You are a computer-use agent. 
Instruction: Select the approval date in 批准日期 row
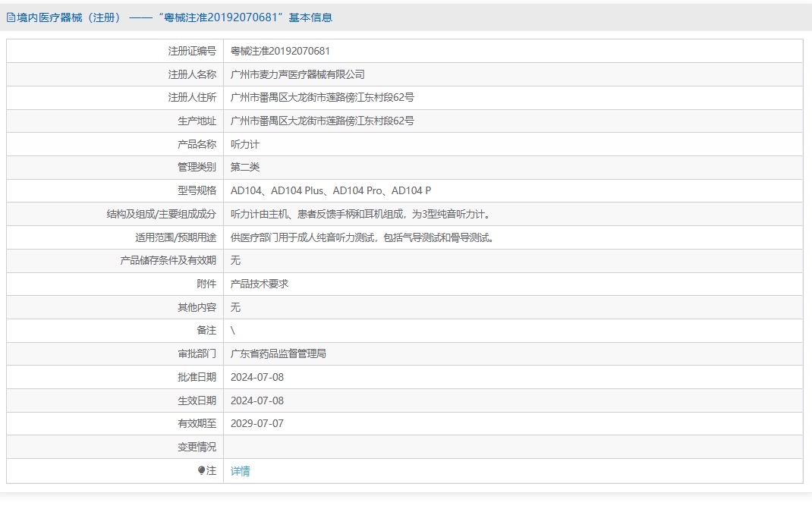[x=257, y=377]
